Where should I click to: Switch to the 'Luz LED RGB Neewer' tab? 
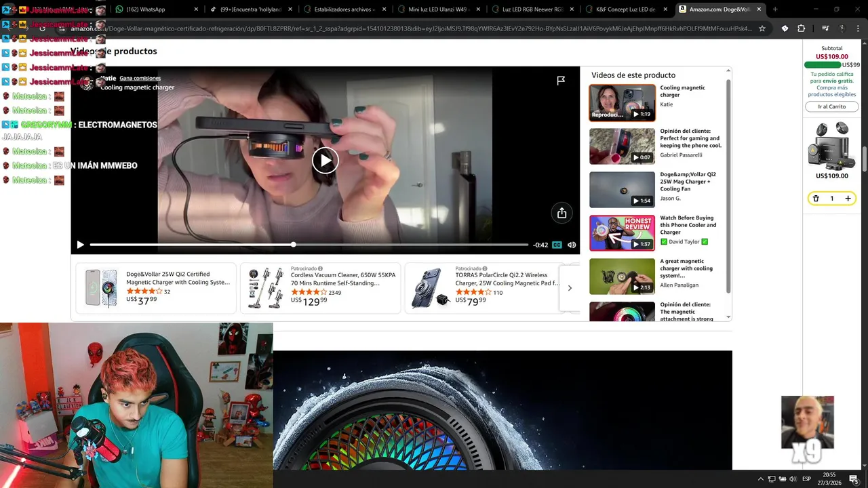point(532,9)
